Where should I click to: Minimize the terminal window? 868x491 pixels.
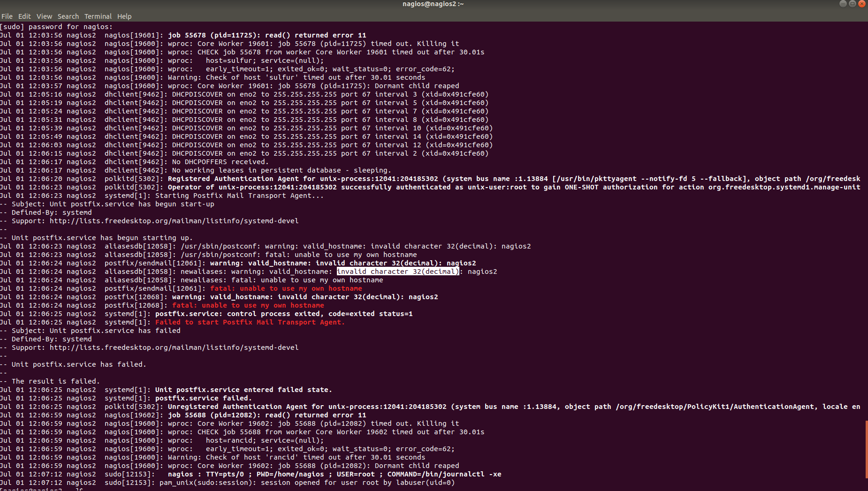tap(843, 4)
